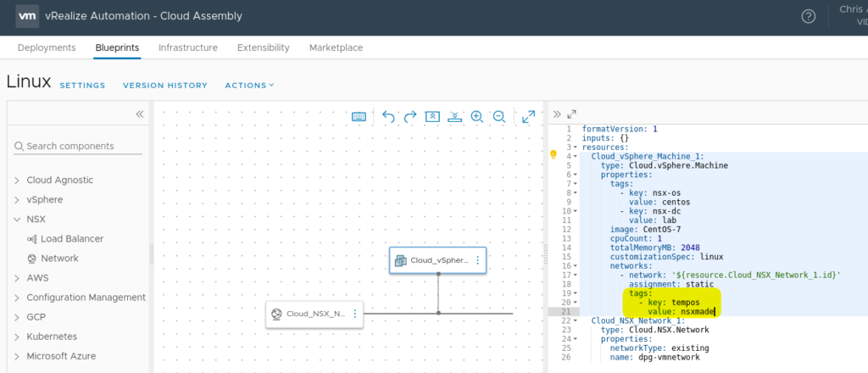Click the network icon on Cloud_NSX_N node
This screenshot has width=868, height=373.
276,314
